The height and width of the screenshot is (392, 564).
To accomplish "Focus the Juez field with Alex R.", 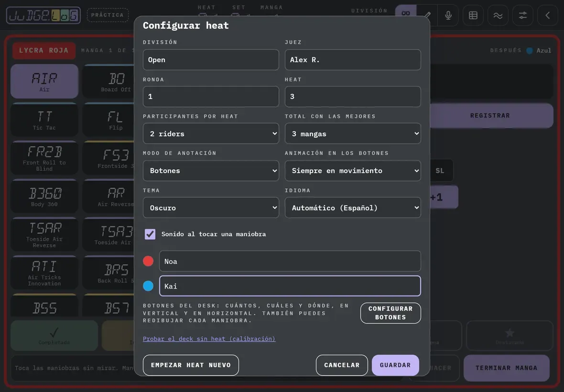I will pos(353,60).
